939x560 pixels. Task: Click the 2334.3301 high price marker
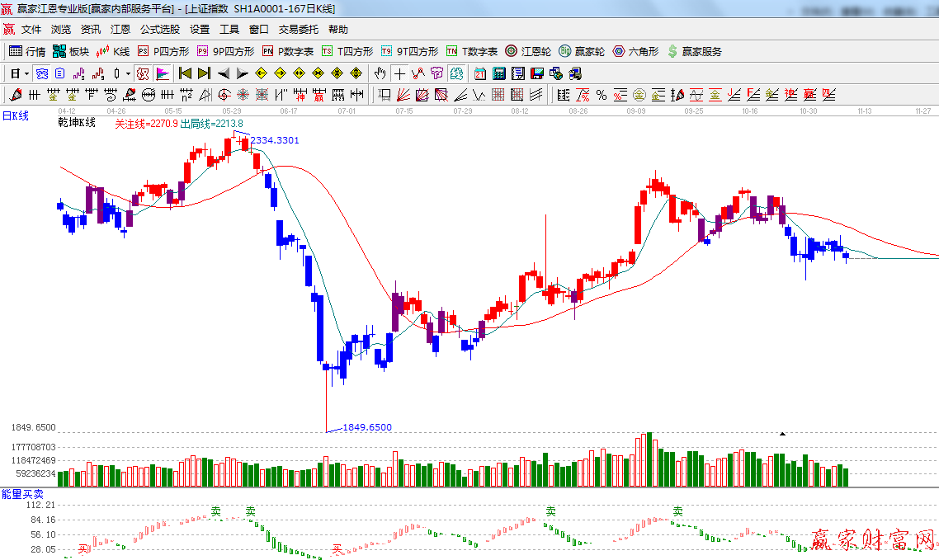click(x=274, y=141)
